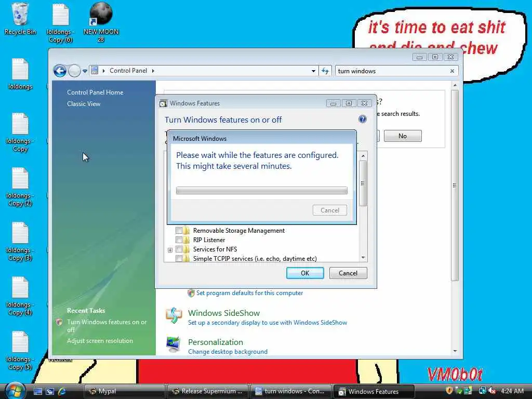Click the arrow after Control Panel breadcrumb
The image size is (532, 399).
pyautogui.click(x=153, y=71)
